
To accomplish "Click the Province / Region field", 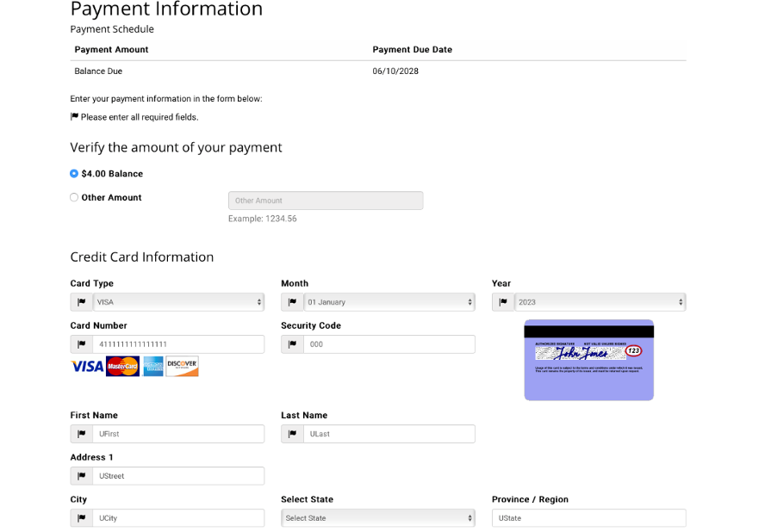I will click(589, 518).
